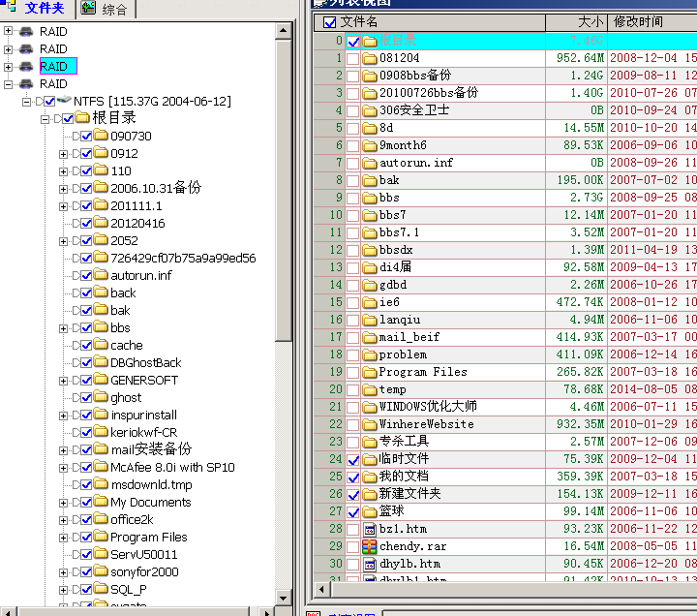Toggle the select-all checkbox in 文件名 header
Viewport: 697px width, 616px height.
330,22
